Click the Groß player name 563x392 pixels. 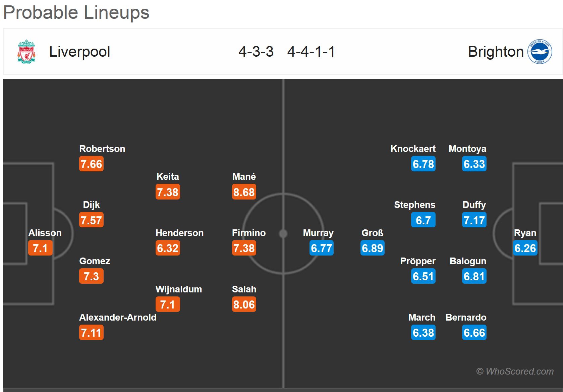pos(372,233)
